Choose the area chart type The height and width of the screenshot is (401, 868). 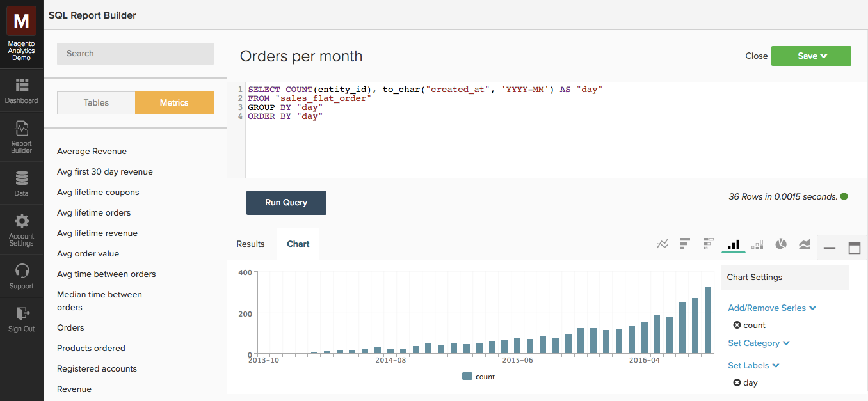pyautogui.click(x=805, y=244)
